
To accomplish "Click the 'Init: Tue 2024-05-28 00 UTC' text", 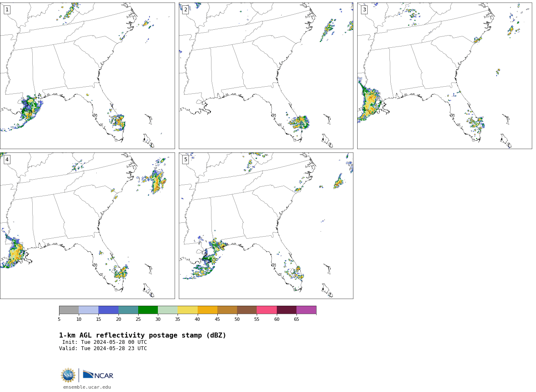I will [105, 342].
